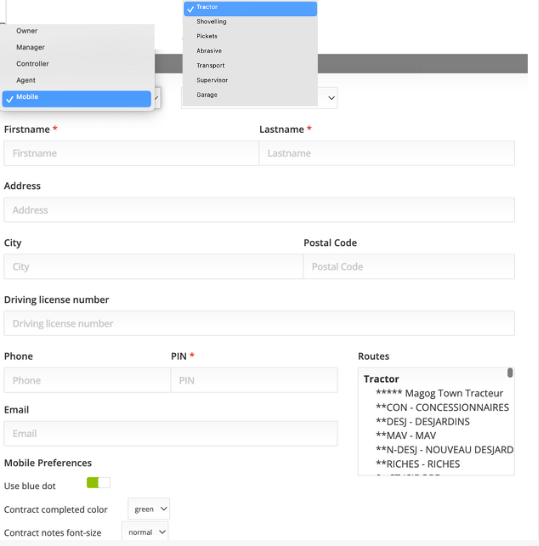The image size is (539, 546).
Task: Click the PIN input field
Action: pyautogui.click(x=254, y=380)
